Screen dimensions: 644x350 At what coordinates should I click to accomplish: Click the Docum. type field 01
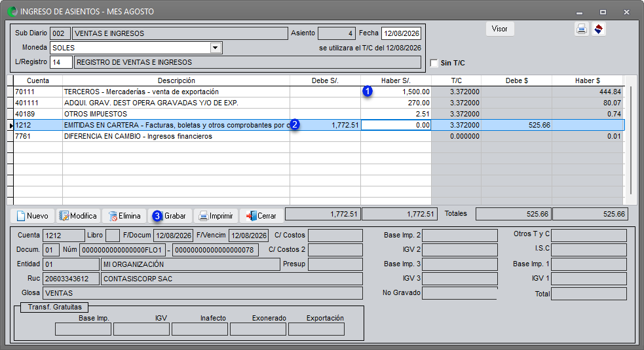pyautogui.click(x=51, y=250)
